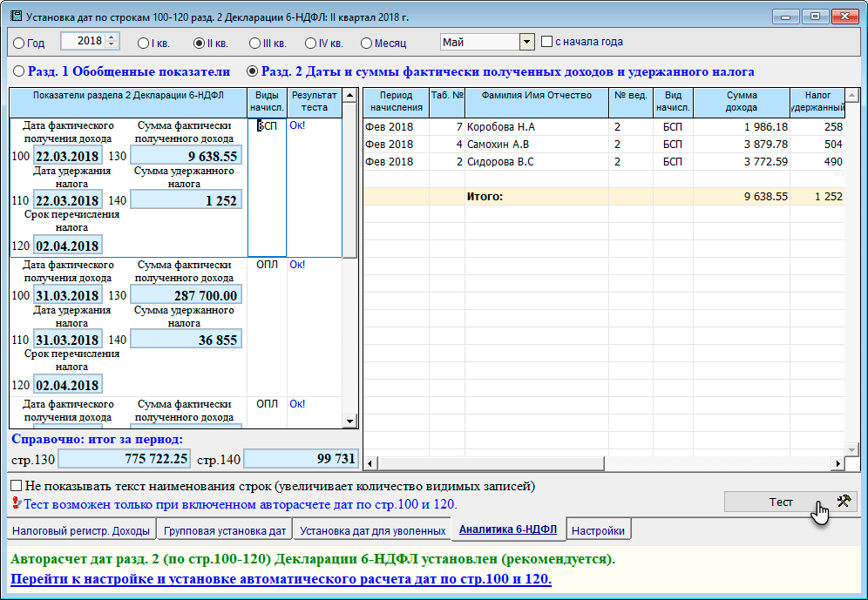Click the стр.140 total field 99 731

click(x=301, y=458)
